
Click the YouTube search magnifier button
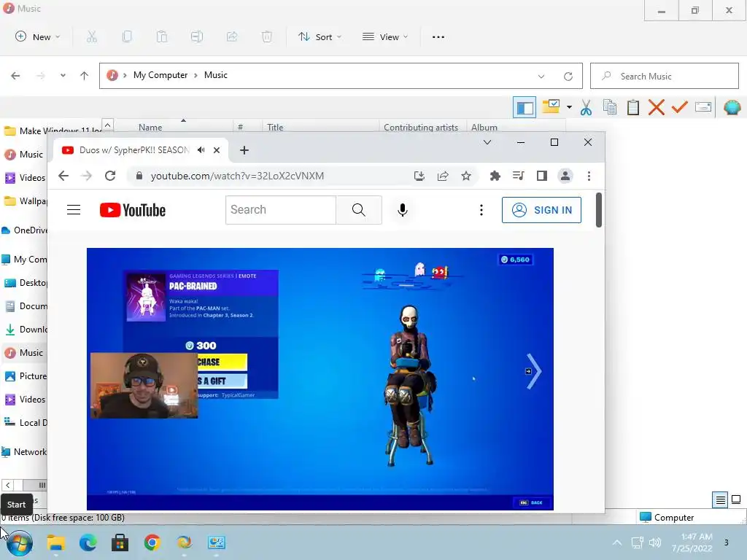click(x=359, y=210)
